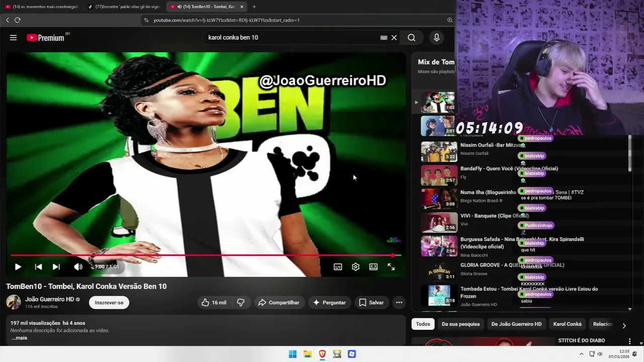Screen dimensions: 644x362
Task: Collapse playlist panel scroll-down arrow
Action: 630,309
